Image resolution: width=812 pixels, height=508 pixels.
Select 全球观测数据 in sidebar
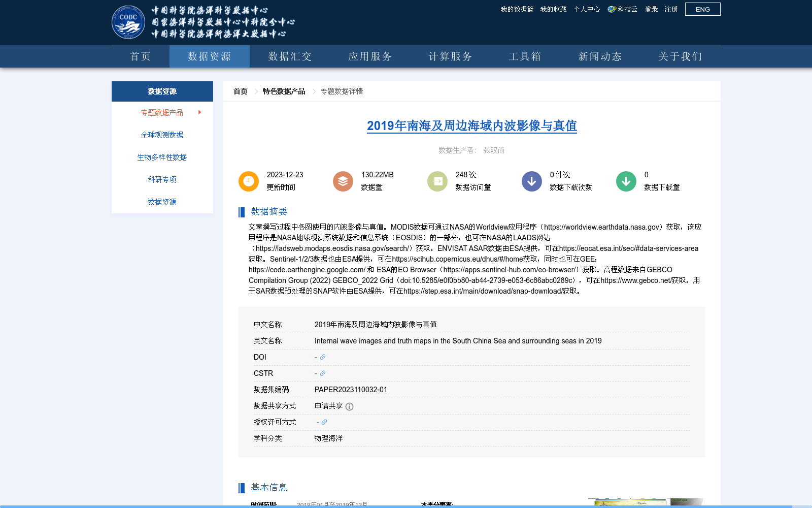pos(162,135)
